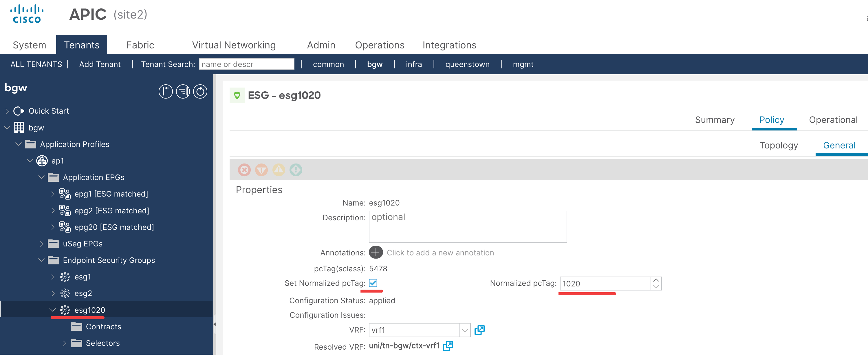
Task: Uncheck Set Normalized pcTag checkbox
Action: click(x=373, y=283)
